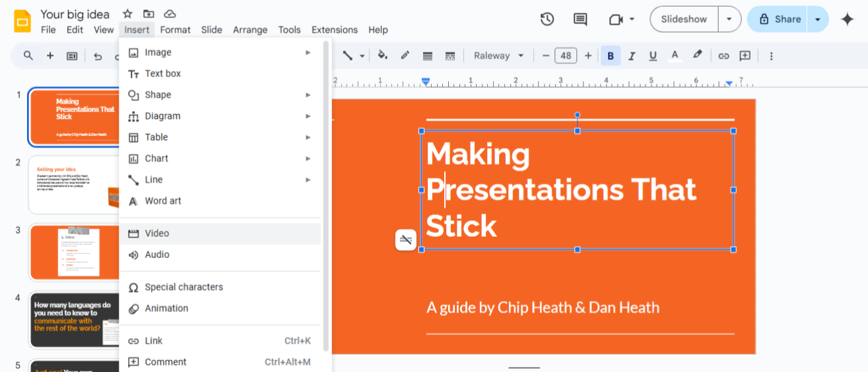Screen dimensions: 868x372
Task: Expand the Shape submenu
Action: point(220,95)
